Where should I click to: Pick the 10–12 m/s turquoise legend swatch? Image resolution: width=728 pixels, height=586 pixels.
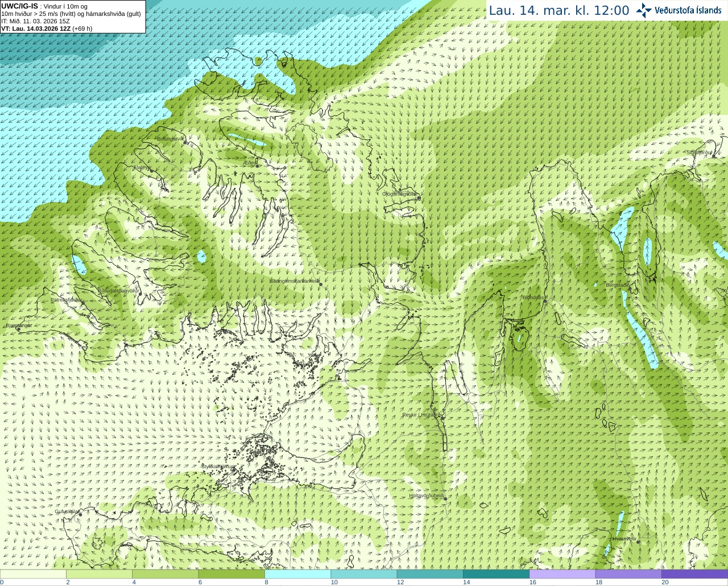[363, 574]
